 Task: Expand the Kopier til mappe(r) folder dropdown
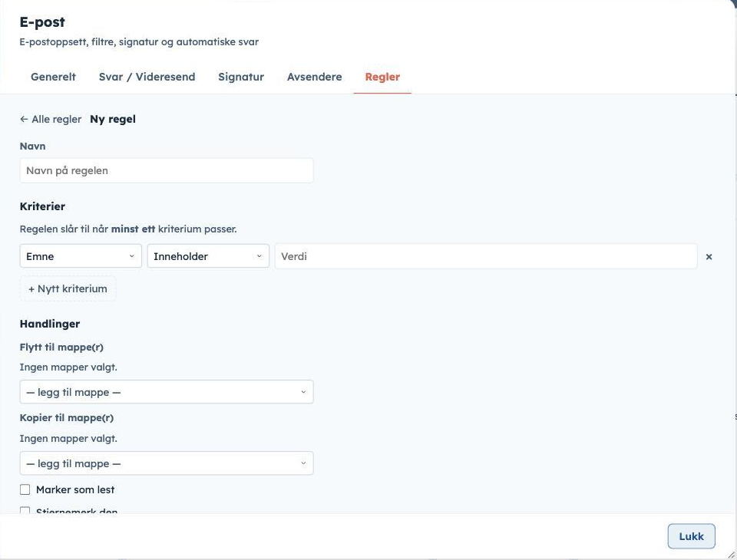tap(167, 463)
